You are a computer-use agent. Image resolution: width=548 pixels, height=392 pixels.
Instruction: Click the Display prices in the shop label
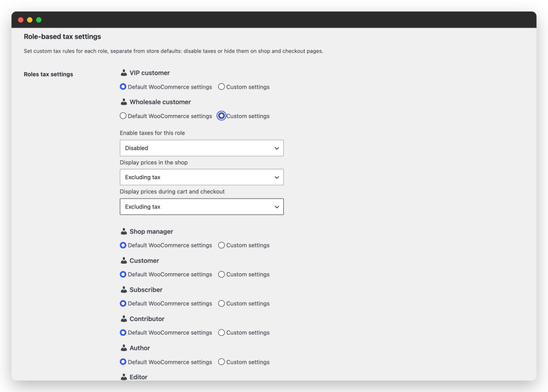(x=154, y=163)
